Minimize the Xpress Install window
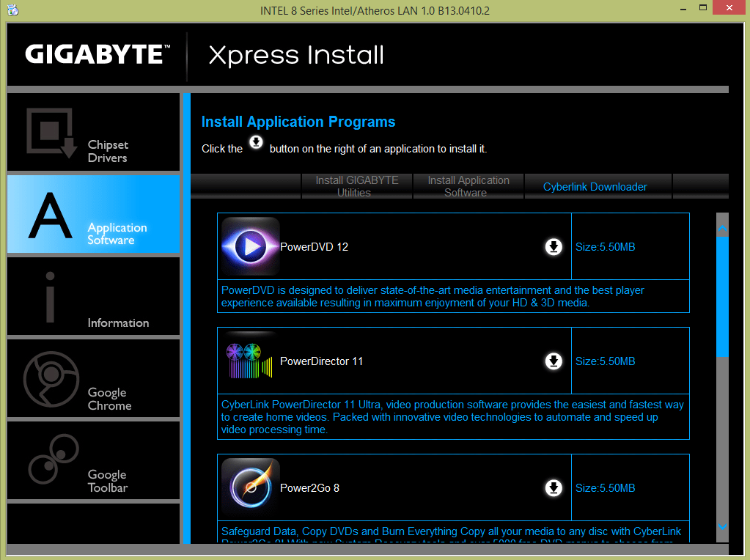The image size is (750, 560). [x=683, y=9]
